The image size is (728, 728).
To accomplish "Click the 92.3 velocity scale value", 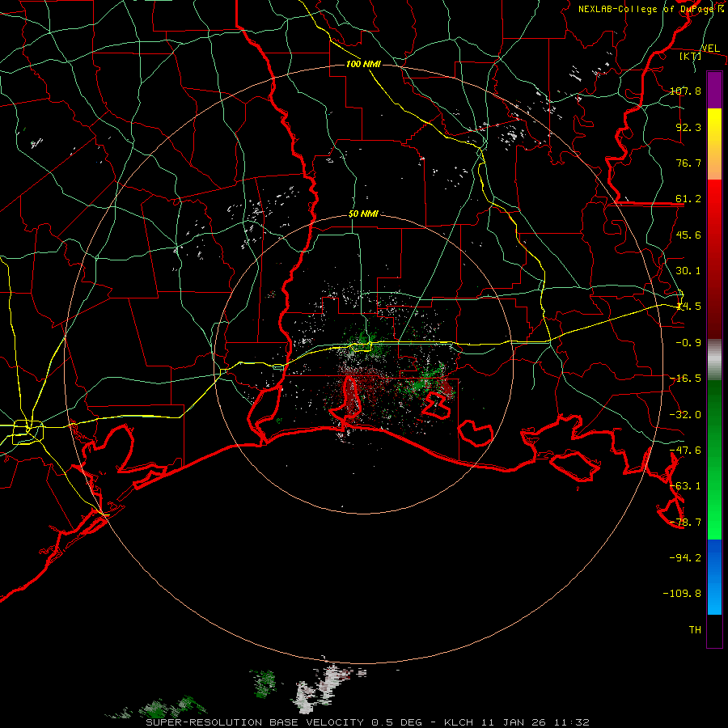I will (688, 127).
